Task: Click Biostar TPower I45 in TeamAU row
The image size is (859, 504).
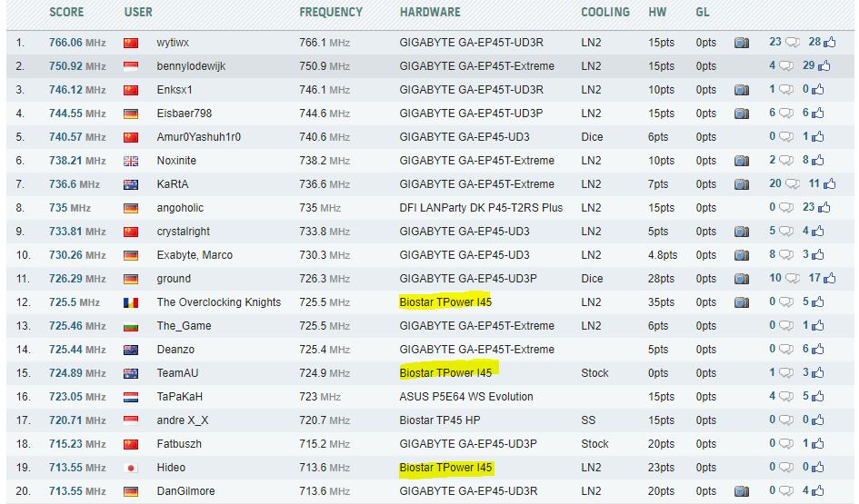Action: 445,372
